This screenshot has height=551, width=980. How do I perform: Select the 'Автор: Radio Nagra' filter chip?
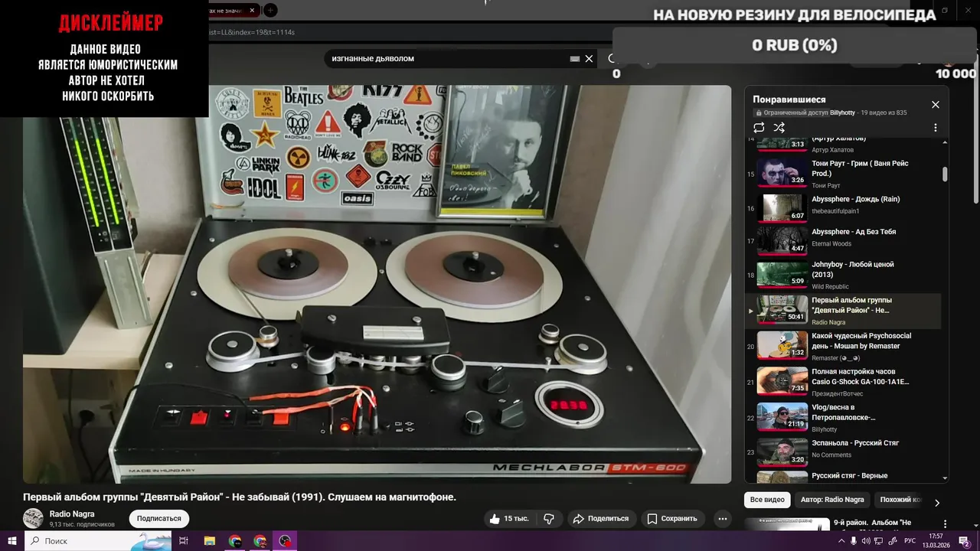pyautogui.click(x=832, y=500)
